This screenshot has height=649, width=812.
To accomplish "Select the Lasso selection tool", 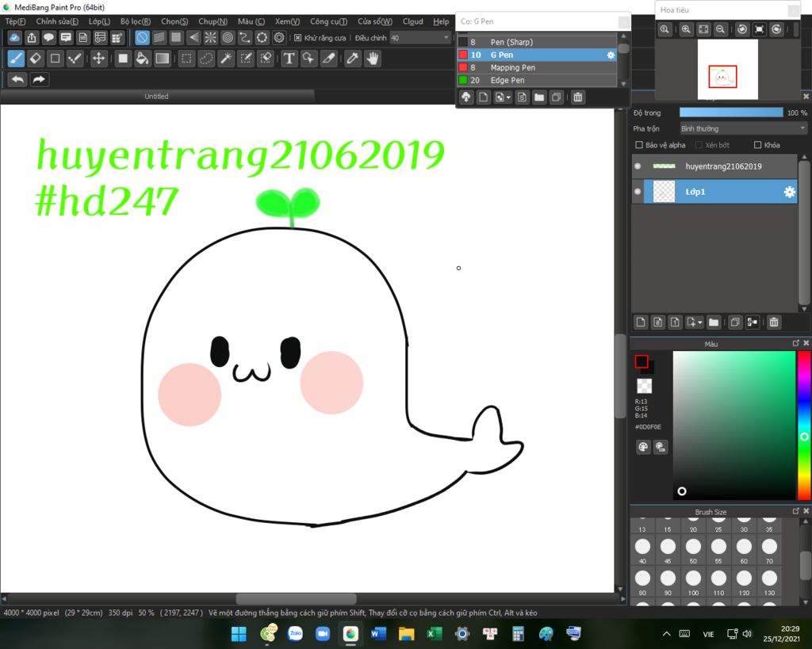I will click(x=206, y=59).
